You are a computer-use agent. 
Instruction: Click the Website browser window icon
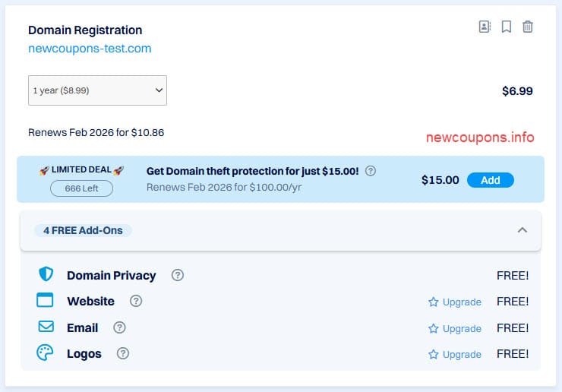[46, 300]
